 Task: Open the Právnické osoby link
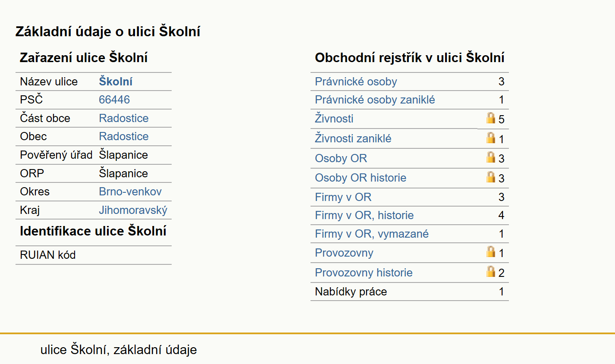pyautogui.click(x=356, y=82)
